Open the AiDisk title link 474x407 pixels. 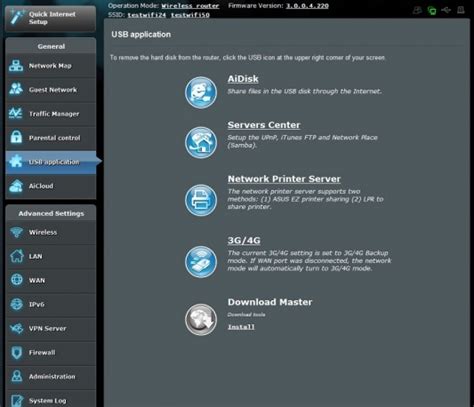243,79
